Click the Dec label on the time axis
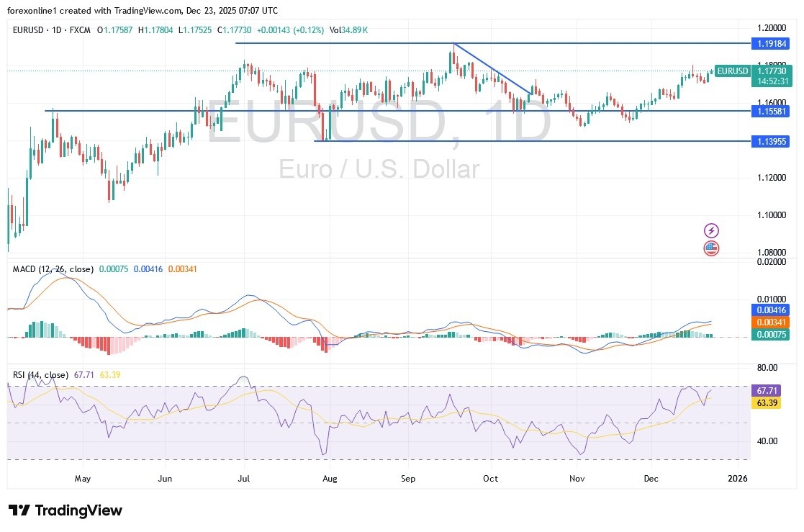This screenshot has height=532, width=804. point(651,478)
